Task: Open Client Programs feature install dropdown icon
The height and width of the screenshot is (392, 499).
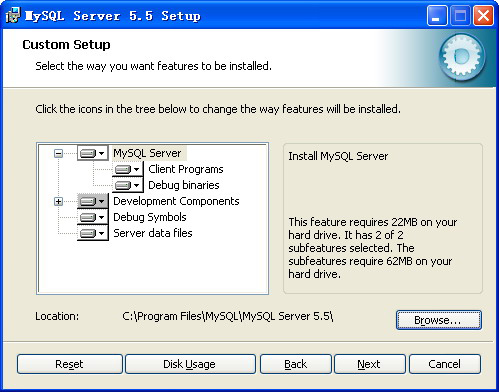Action: click(x=128, y=169)
